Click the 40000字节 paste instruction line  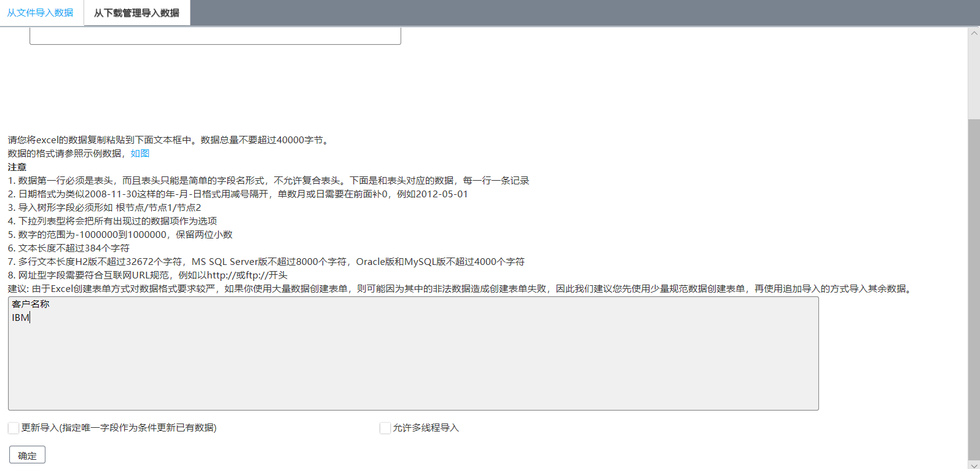(170, 140)
